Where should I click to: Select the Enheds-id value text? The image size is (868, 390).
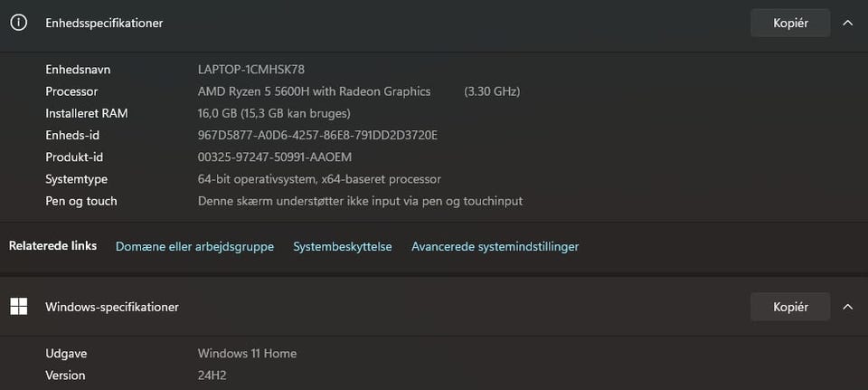click(x=317, y=135)
